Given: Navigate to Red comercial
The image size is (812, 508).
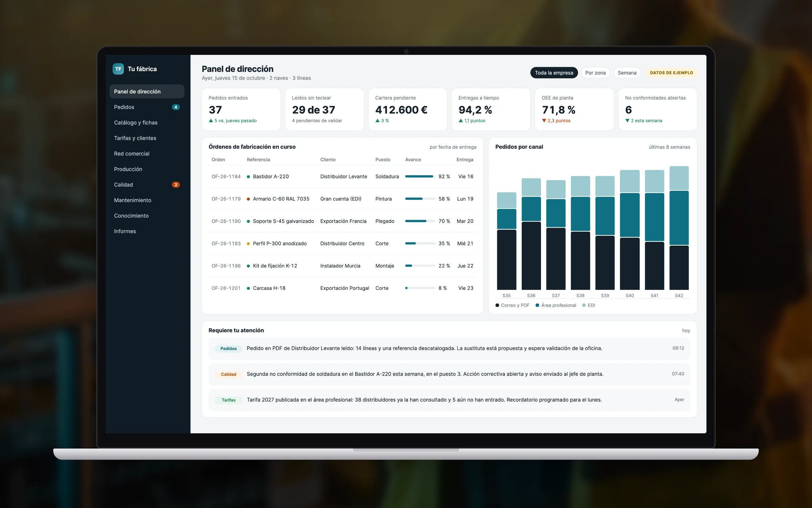Looking at the screenshot, I should pos(147,154).
